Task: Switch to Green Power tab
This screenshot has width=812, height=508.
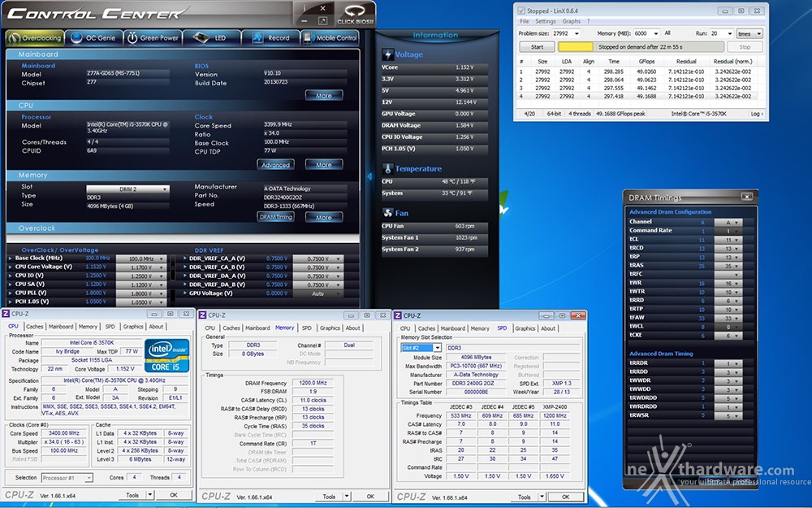Action: coord(153,38)
